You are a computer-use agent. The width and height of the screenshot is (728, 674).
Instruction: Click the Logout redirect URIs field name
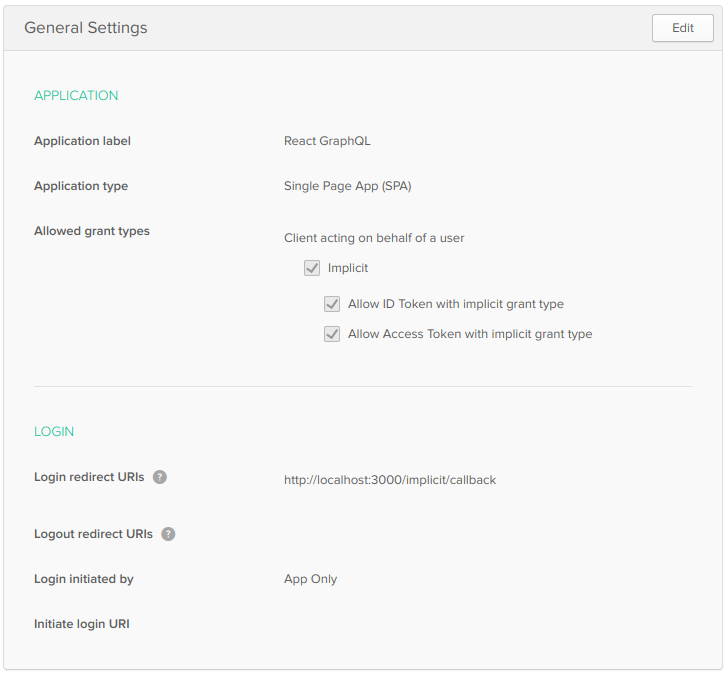pos(93,534)
